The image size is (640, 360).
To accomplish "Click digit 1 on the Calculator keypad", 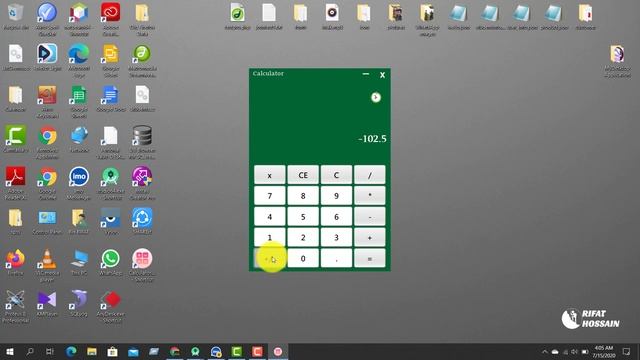I will 269,237.
